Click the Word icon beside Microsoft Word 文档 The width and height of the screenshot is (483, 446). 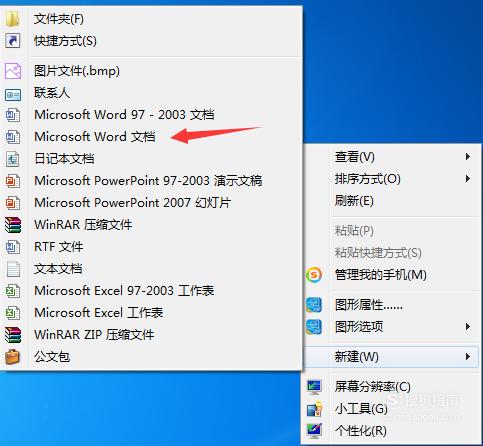pyautogui.click(x=13, y=137)
